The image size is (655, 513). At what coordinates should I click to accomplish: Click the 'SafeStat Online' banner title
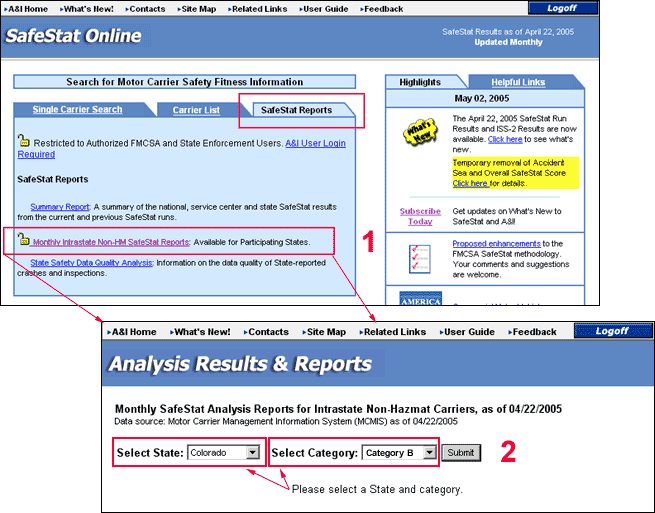coord(74,36)
